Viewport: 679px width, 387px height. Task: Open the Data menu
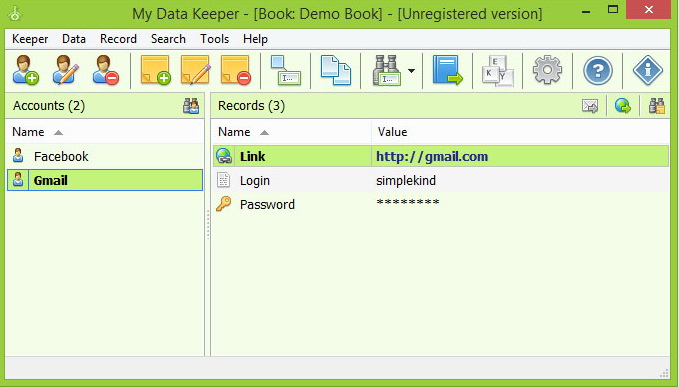click(x=74, y=39)
